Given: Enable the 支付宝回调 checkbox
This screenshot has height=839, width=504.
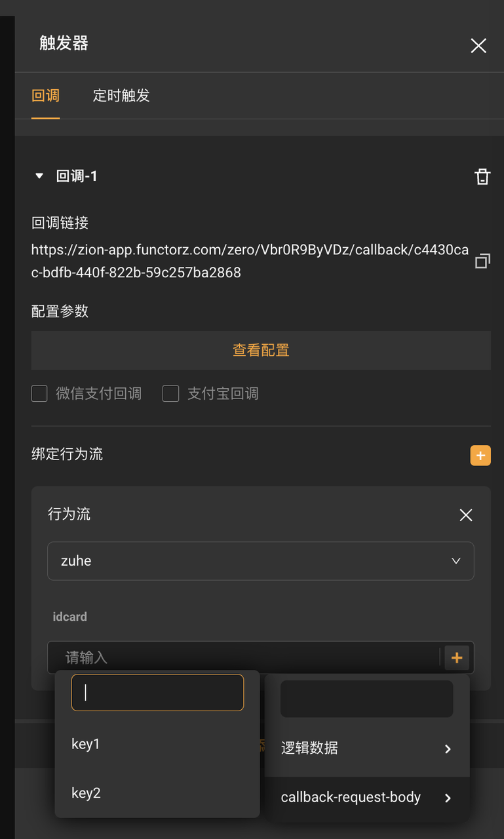Looking at the screenshot, I should click(x=170, y=393).
